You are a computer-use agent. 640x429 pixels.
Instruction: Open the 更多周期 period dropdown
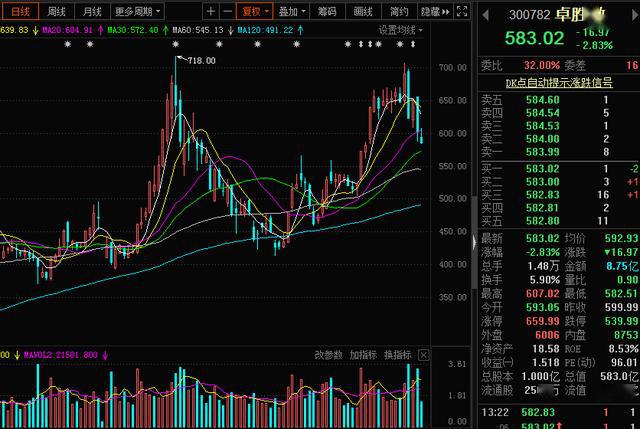134,12
